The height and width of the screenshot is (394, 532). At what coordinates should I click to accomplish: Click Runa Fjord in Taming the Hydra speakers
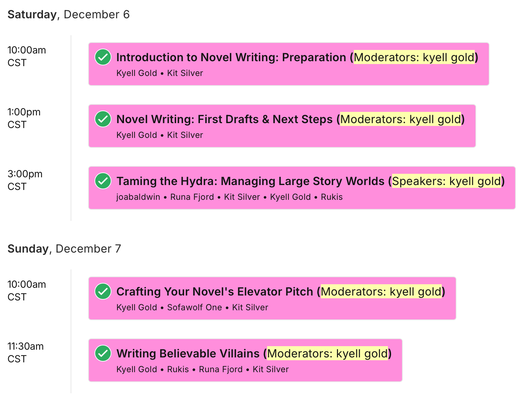192,197
